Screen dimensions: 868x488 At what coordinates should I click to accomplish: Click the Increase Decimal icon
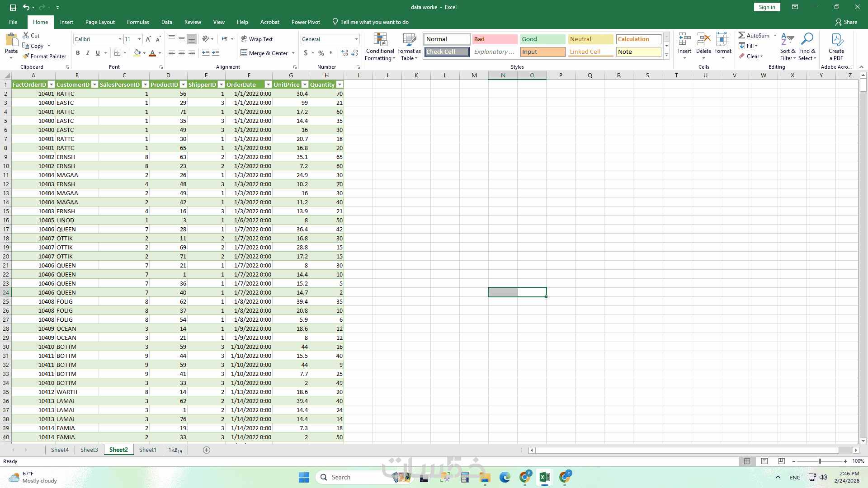click(x=344, y=53)
